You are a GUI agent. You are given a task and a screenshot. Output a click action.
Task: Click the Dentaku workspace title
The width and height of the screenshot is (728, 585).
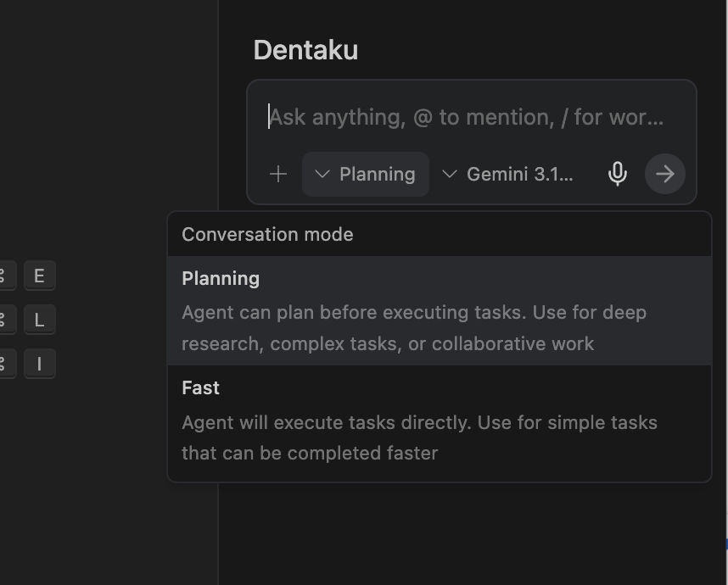[305, 50]
